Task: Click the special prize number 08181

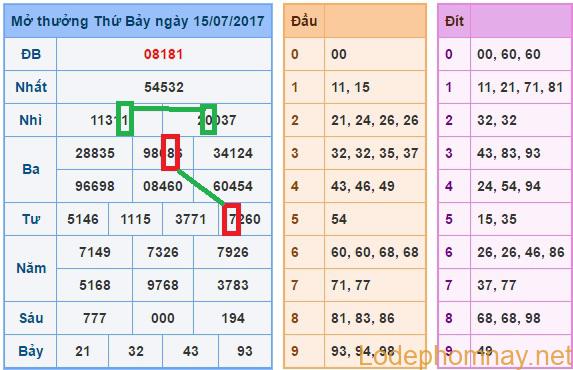Action: click(x=163, y=54)
